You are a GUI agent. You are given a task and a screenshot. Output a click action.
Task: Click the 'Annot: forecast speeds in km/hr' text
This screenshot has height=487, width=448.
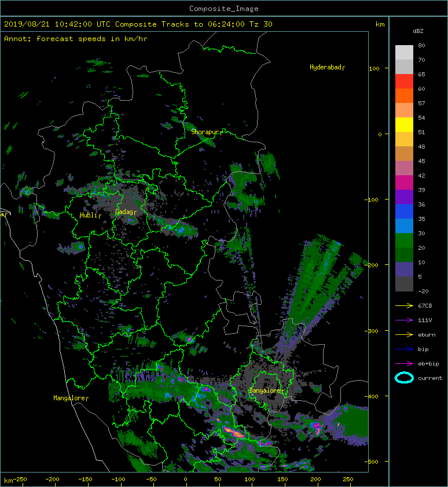[x=76, y=39]
